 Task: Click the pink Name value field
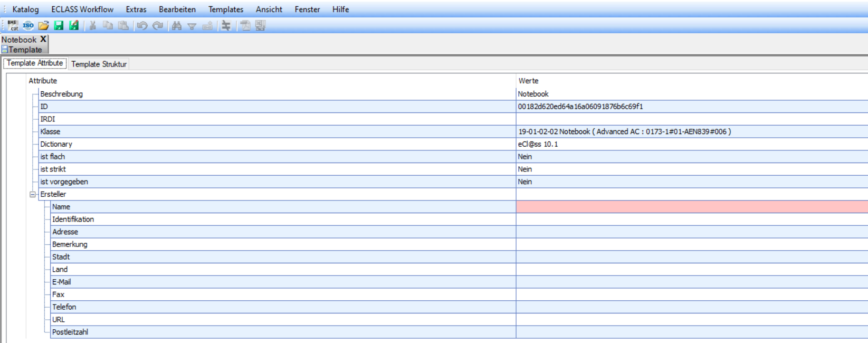click(x=691, y=207)
